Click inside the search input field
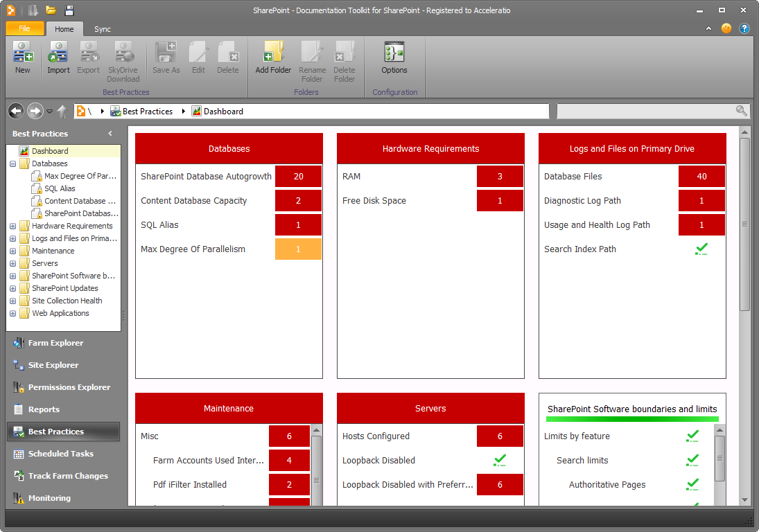This screenshot has height=532, width=759. tap(645, 111)
